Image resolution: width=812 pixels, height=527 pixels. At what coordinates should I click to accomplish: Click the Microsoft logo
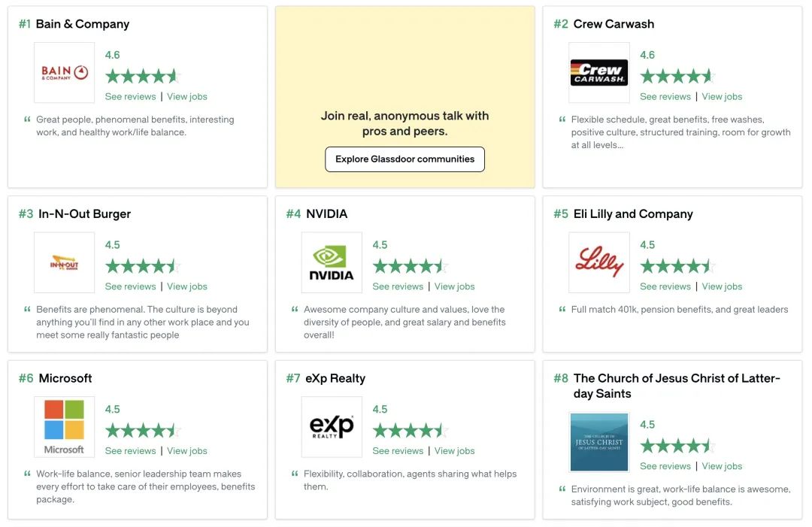[x=64, y=426]
